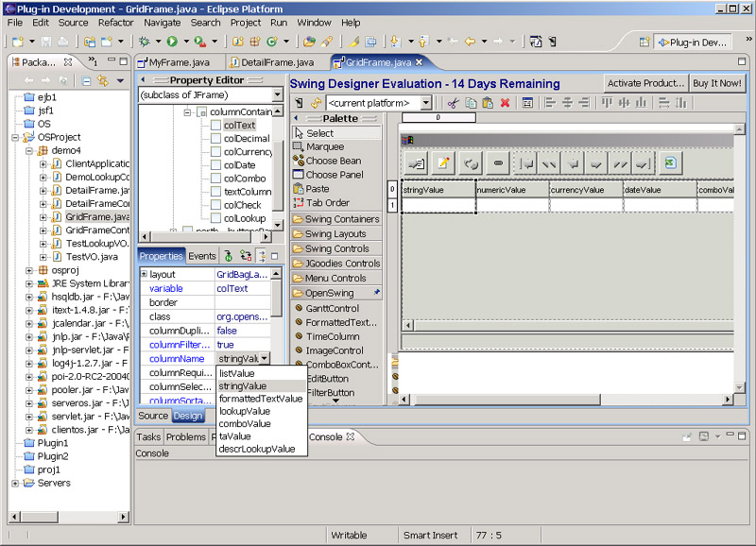Select the Marquee tool in the Palette
Screen dimensions: 756x546
pyautogui.click(x=325, y=146)
